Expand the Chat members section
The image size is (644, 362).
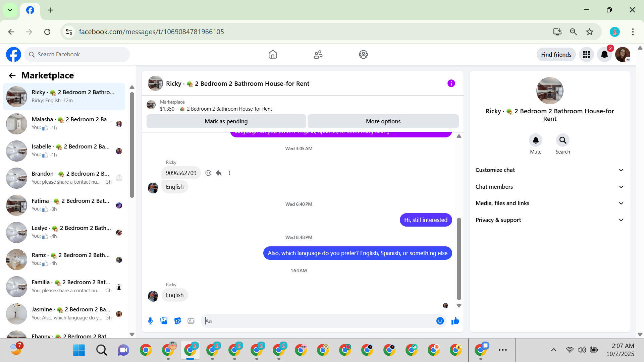549,187
